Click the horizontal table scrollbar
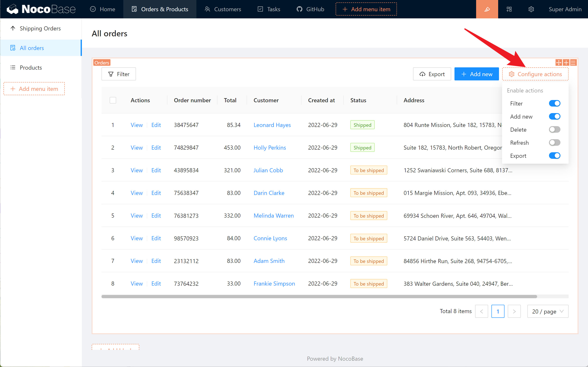The width and height of the screenshot is (588, 367). pyautogui.click(x=319, y=296)
